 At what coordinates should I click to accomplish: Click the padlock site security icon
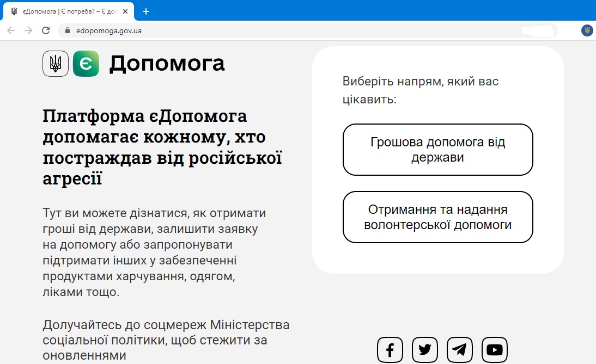(68, 31)
